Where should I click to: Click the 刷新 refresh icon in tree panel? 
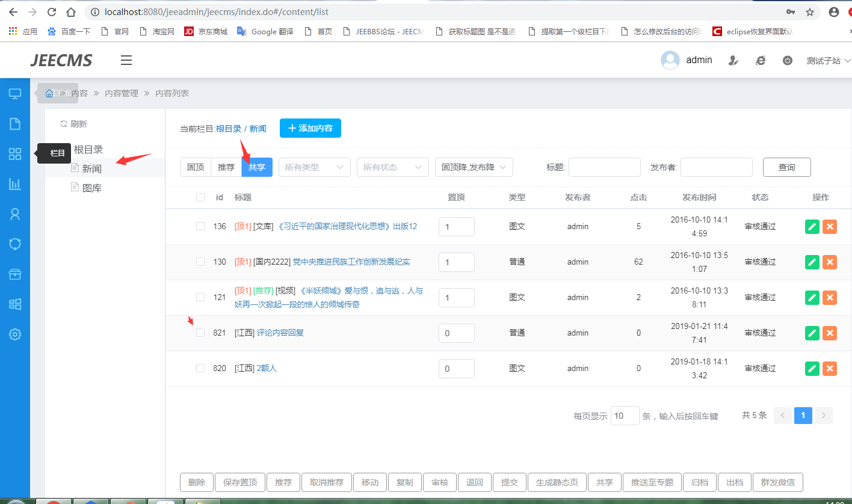[x=63, y=124]
